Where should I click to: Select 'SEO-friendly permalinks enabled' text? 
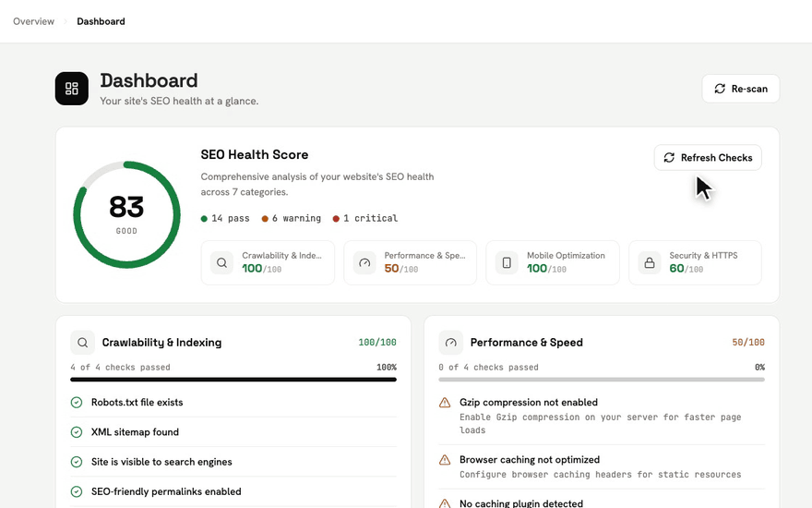click(x=166, y=491)
